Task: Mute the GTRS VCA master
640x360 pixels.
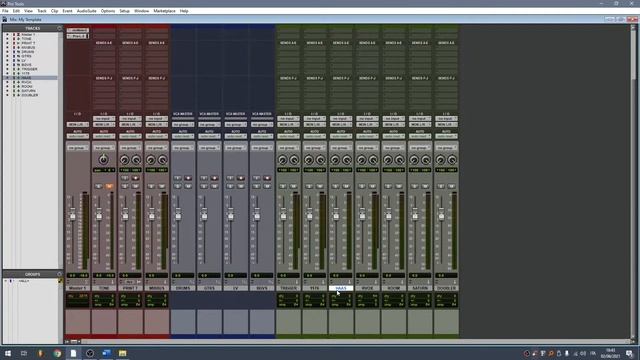Action: [x=214, y=186]
